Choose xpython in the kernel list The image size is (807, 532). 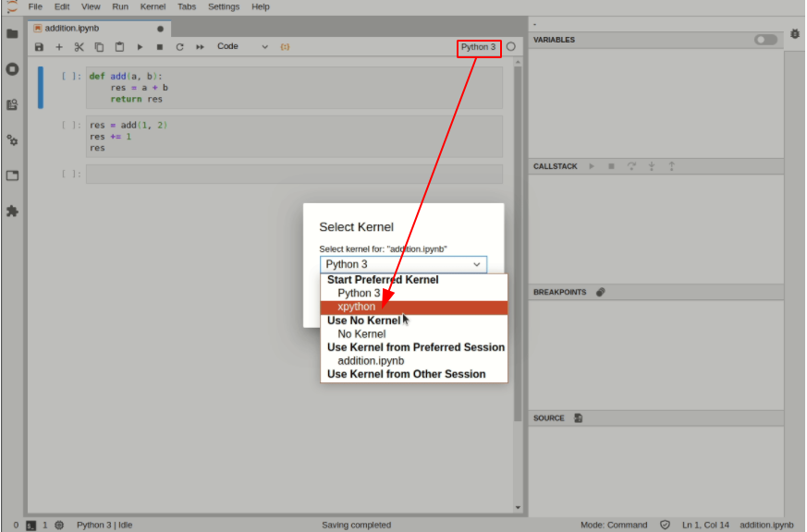click(x=414, y=307)
